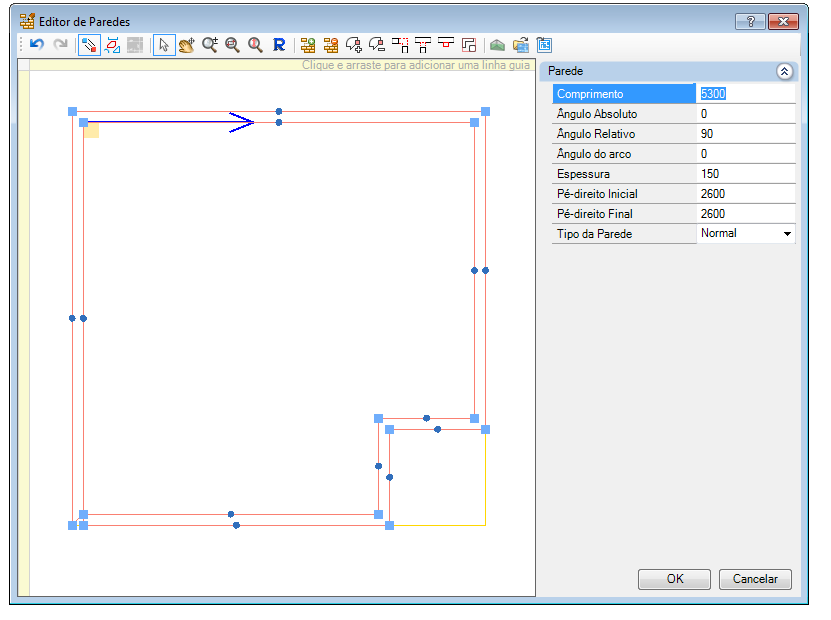Image resolution: width=831 pixels, height=620 pixels.
Task: Click the greyed-out grid icon in toolbar
Action: point(135,45)
